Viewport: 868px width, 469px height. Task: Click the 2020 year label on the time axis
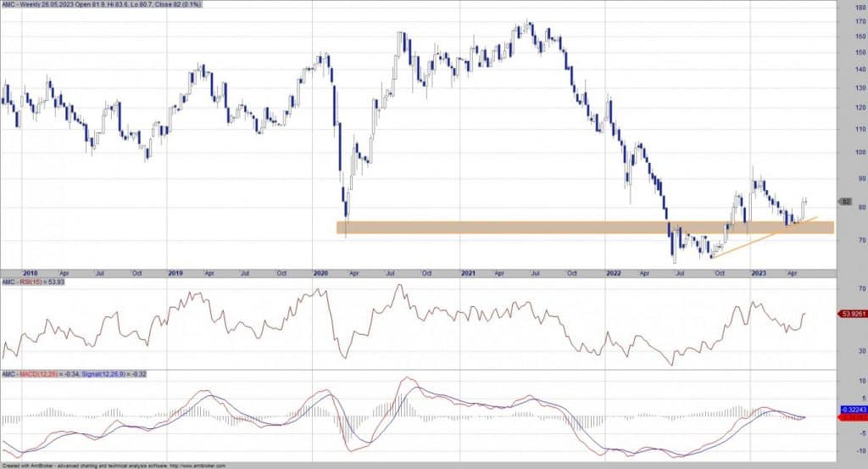(x=320, y=273)
